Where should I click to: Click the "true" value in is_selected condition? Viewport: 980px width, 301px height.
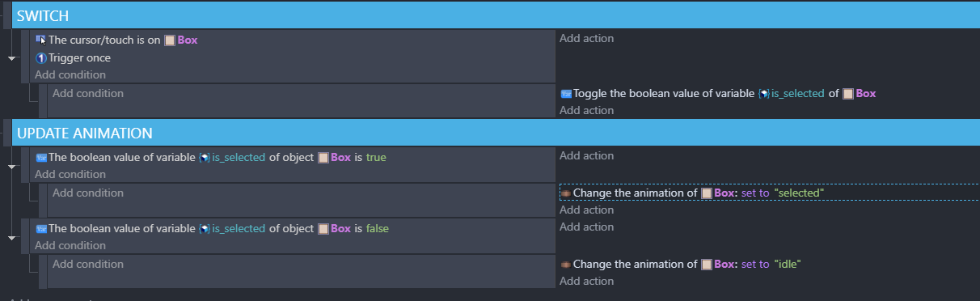[x=376, y=158]
